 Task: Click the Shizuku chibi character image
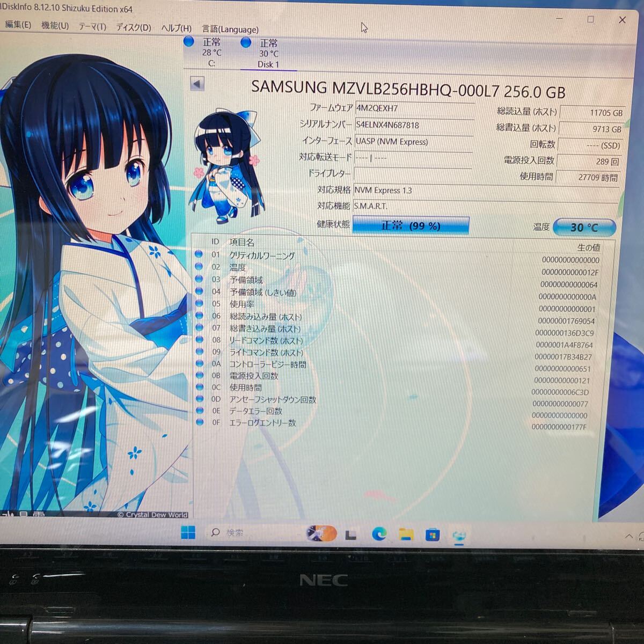[227, 166]
